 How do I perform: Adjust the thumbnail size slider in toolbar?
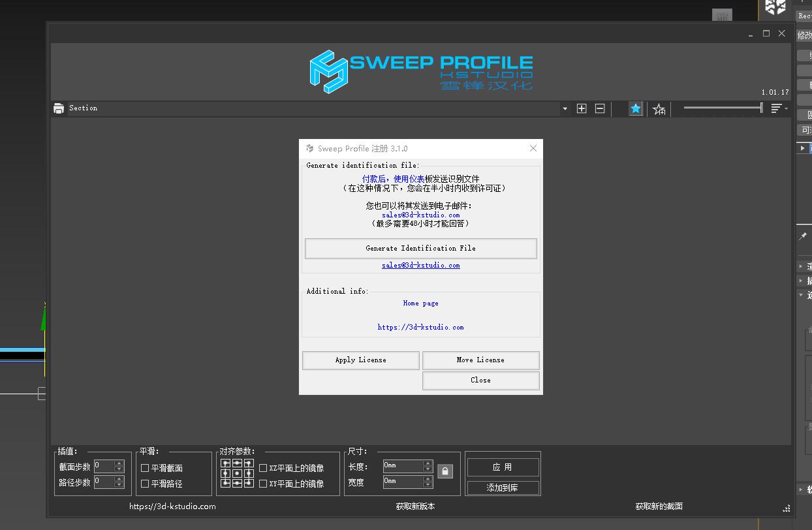click(x=723, y=108)
